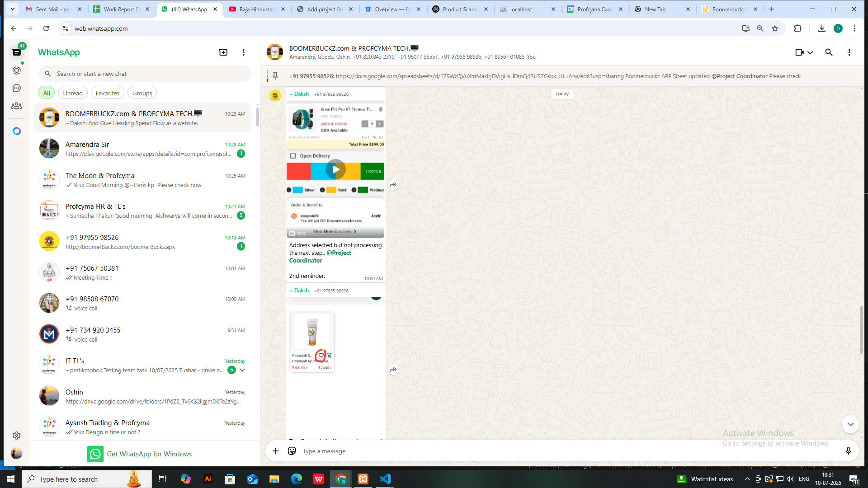Viewport: 868px width, 488px height.
Task: Click Get WhatsApp for Windows link
Action: click(149, 454)
